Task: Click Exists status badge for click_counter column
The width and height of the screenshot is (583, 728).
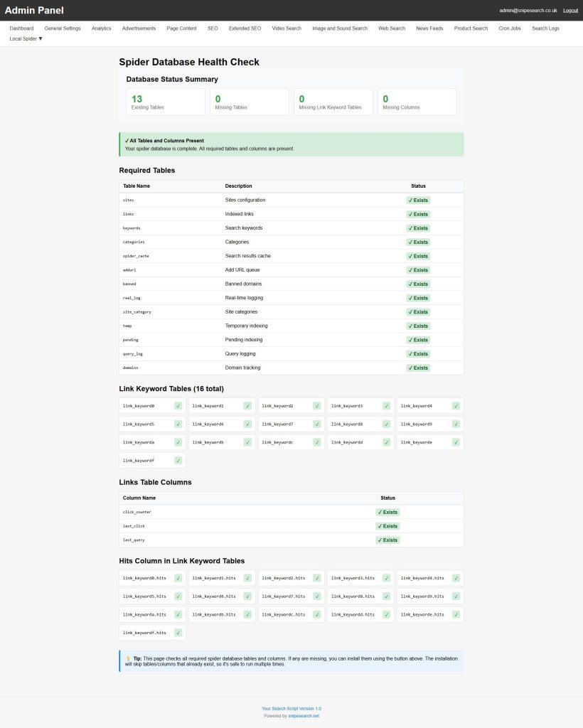Action: (x=387, y=512)
